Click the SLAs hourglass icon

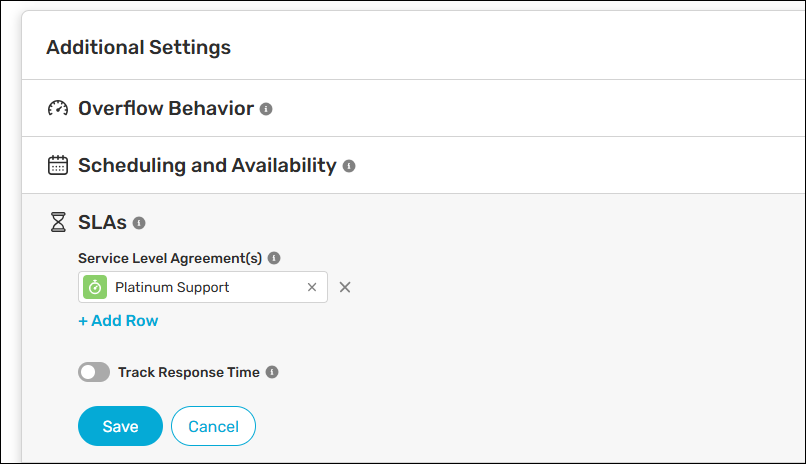pos(58,222)
